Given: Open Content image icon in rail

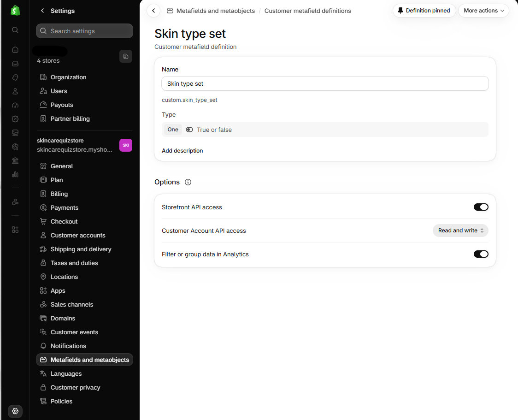Looking at the screenshot, I should coord(15,133).
